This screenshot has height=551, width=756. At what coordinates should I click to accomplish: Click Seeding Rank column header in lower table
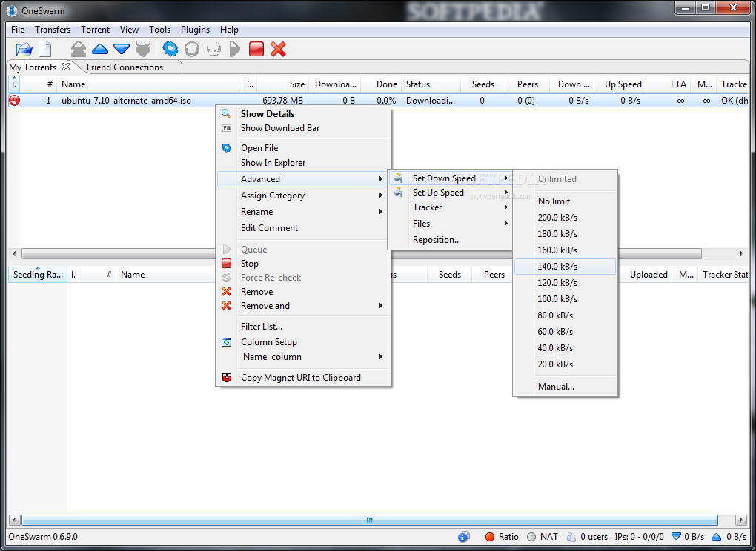point(38,275)
